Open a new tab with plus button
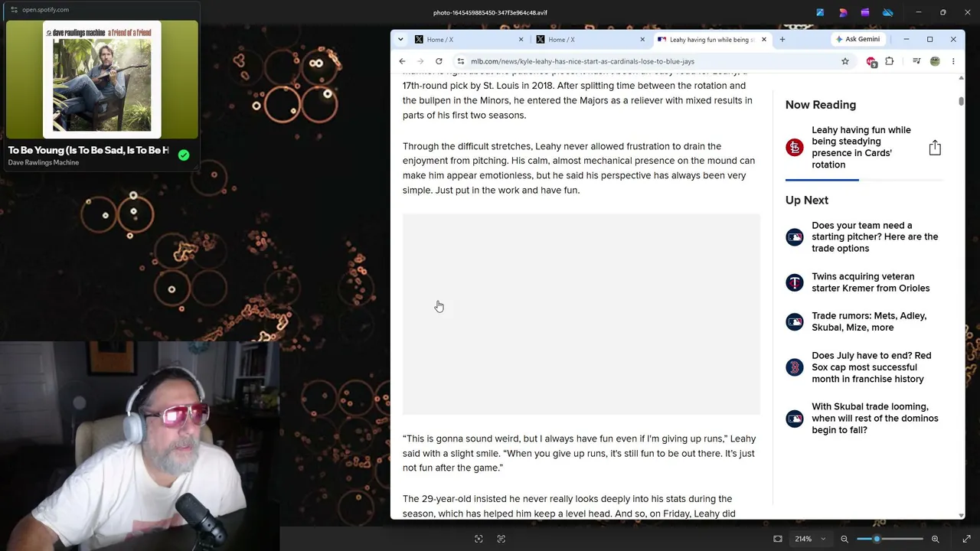 (x=782, y=39)
